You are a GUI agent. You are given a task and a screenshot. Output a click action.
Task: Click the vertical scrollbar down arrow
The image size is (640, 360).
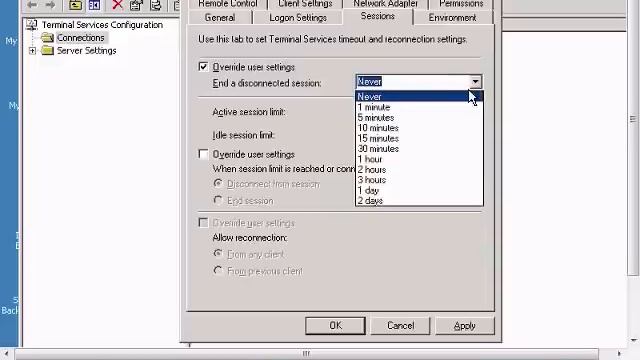click(633, 340)
